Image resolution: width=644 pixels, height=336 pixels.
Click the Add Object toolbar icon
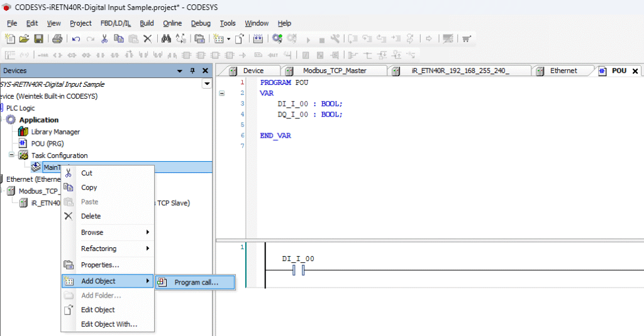click(218, 38)
